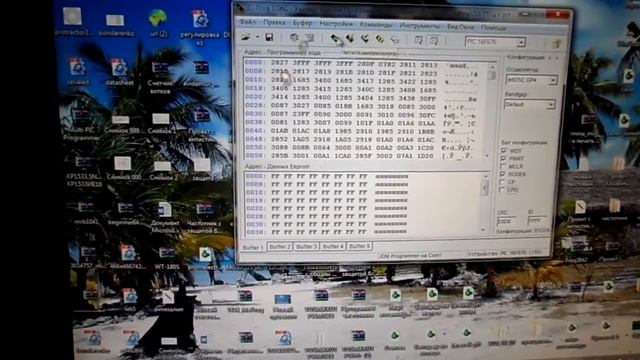Select the Частотник с защитой desktop icon
The width and height of the screenshot is (640, 360).
204,218
